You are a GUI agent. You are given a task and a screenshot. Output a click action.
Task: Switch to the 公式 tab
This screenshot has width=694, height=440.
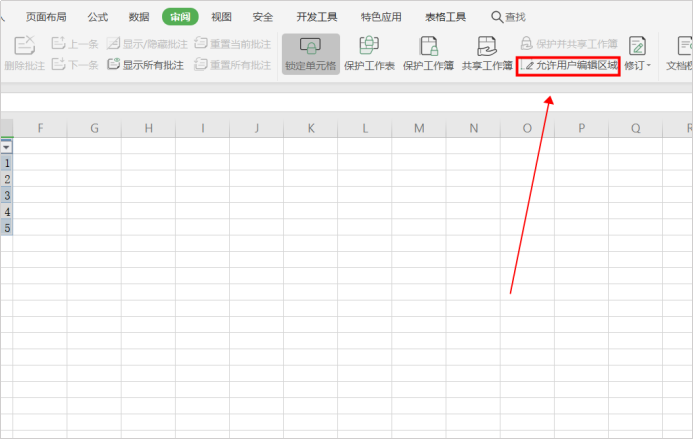[x=97, y=17]
